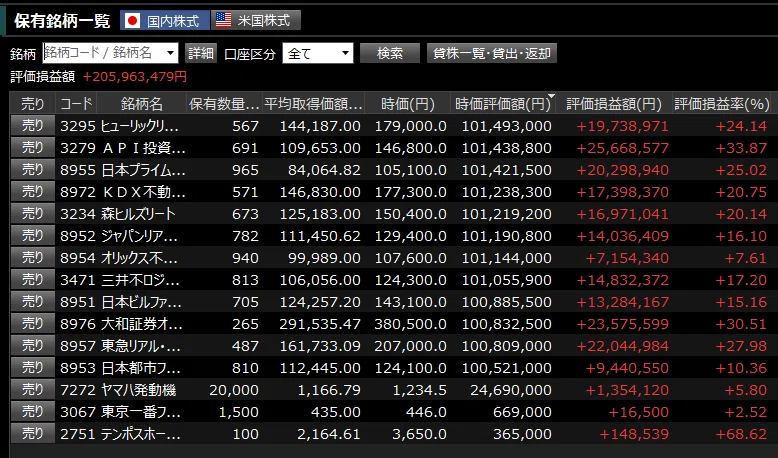Sell 8954 オリックス不動産 with 売り button

point(33,258)
